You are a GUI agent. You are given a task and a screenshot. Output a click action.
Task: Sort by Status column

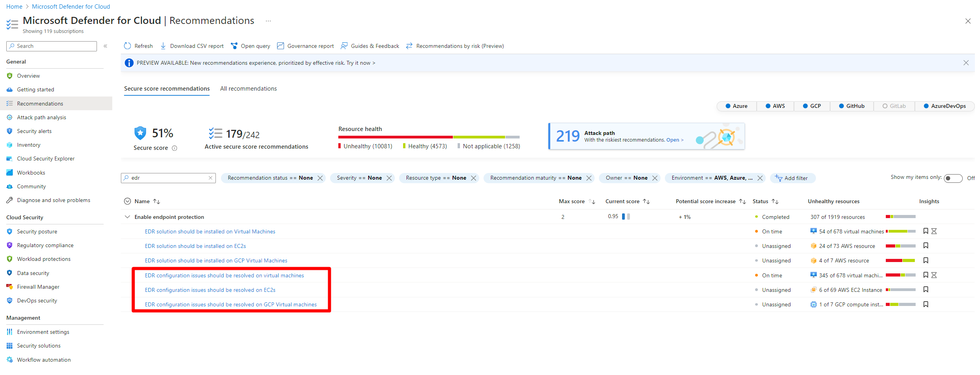point(775,202)
